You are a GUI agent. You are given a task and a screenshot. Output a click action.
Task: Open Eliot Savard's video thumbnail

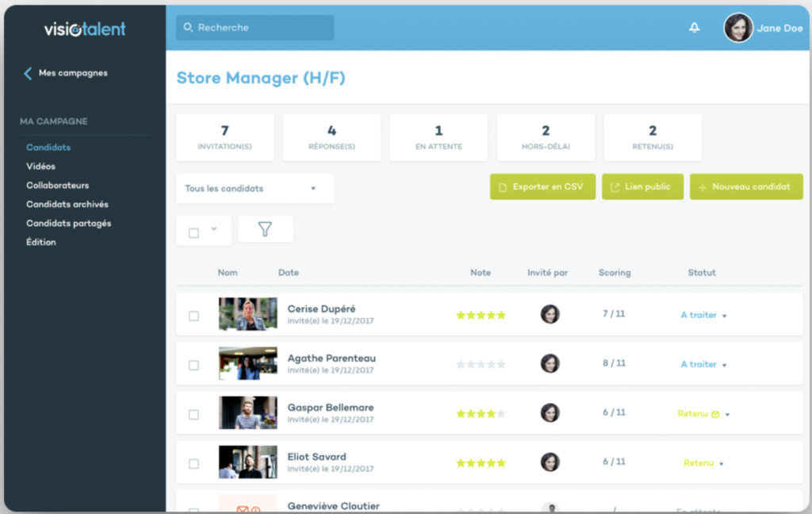pos(247,462)
